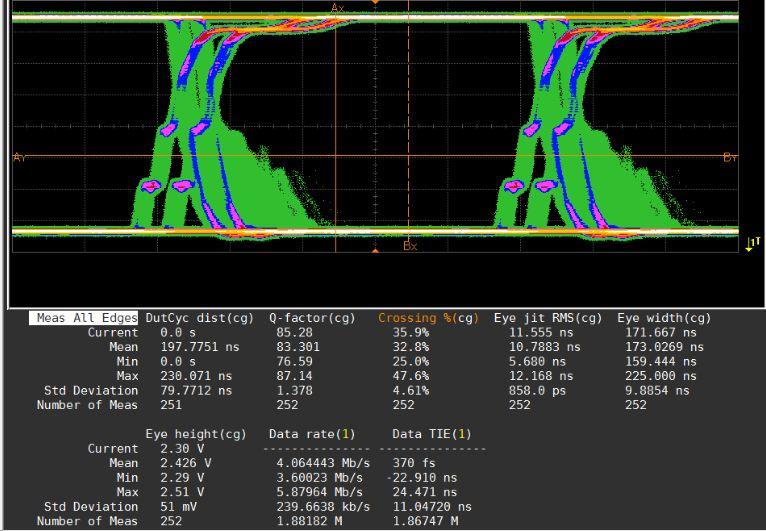The height and width of the screenshot is (531, 766).
Task: Click Data rate min 3.60023 Mb/s
Action: [319, 478]
